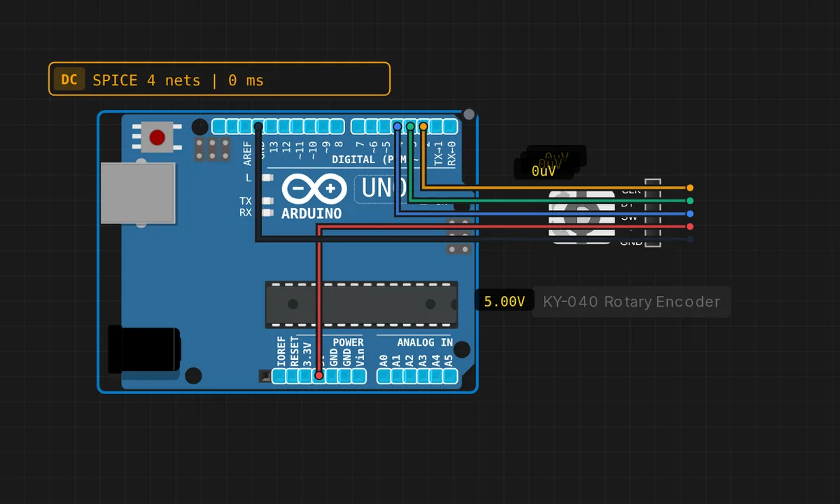Select the blue wire endpoint on the digital header
Image resolution: width=840 pixels, height=504 pixels.
pyautogui.click(x=398, y=126)
